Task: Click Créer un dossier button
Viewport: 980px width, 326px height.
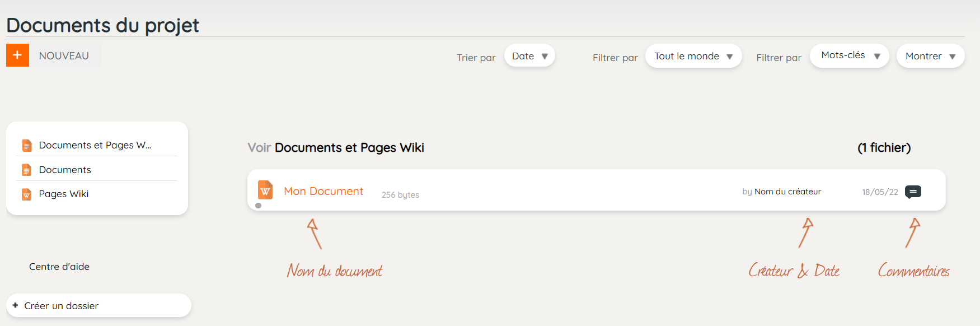Action: (99, 305)
